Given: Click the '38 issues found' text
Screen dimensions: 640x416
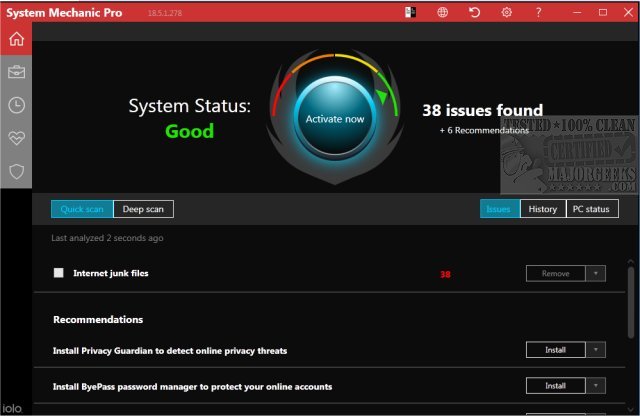Looking at the screenshot, I should coord(482,110).
